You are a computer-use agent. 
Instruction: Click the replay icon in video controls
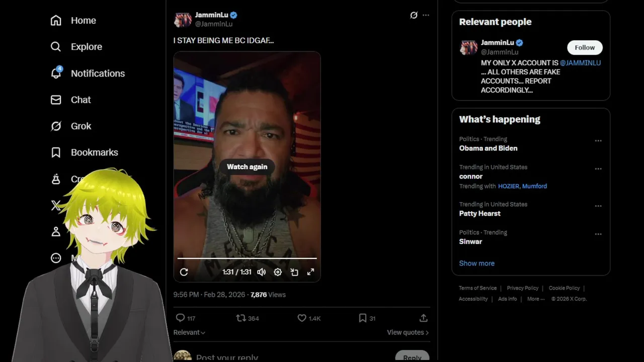[x=184, y=272]
